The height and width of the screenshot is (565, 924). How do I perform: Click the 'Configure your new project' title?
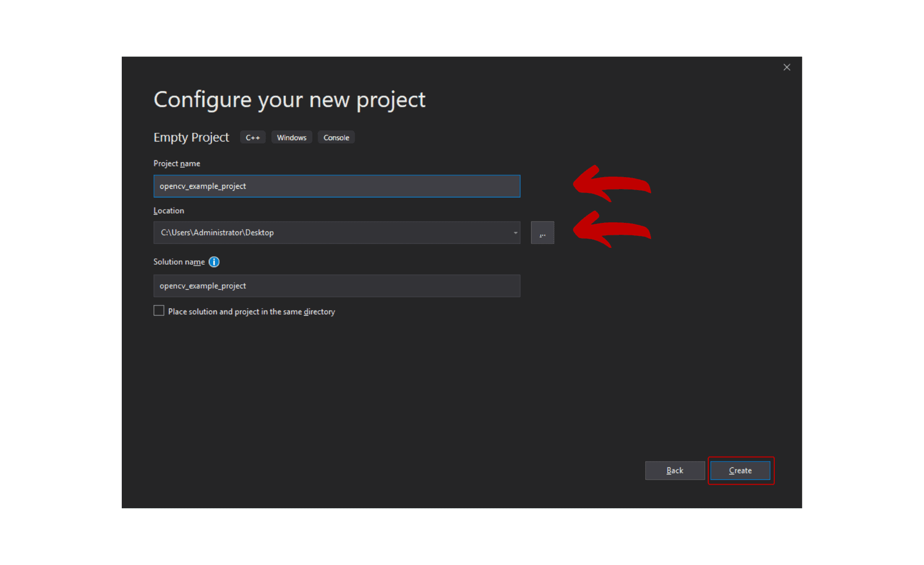pyautogui.click(x=289, y=100)
